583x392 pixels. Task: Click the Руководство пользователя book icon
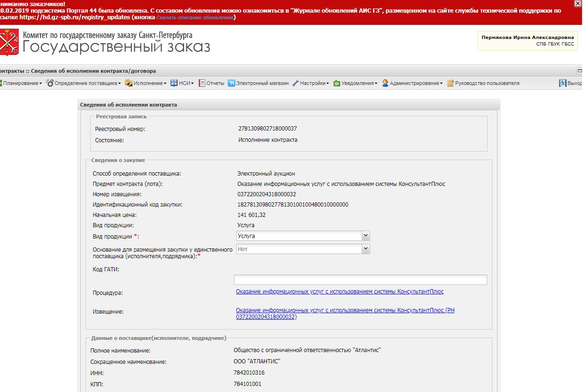(451, 84)
